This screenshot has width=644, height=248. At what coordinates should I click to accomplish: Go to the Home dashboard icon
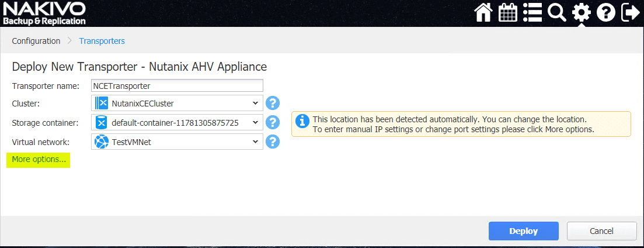(x=483, y=13)
